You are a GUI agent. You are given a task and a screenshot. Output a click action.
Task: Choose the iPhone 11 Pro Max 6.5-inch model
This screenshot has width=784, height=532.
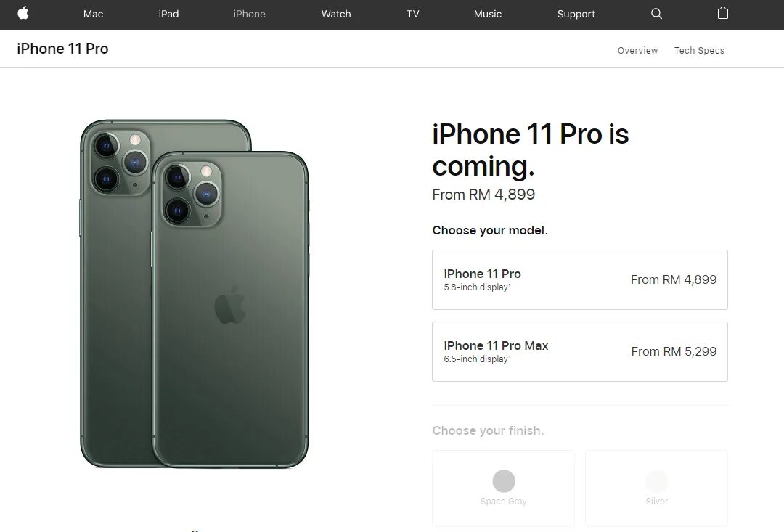coord(579,351)
